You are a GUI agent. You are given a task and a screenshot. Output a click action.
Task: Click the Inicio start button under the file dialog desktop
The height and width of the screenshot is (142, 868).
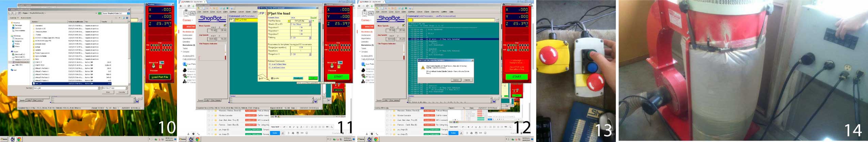[x=4, y=139]
